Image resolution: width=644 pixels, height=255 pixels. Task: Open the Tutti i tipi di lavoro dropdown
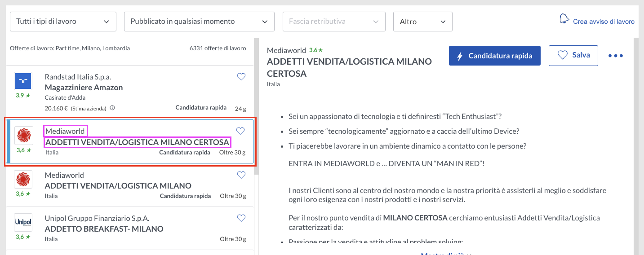[63, 22]
